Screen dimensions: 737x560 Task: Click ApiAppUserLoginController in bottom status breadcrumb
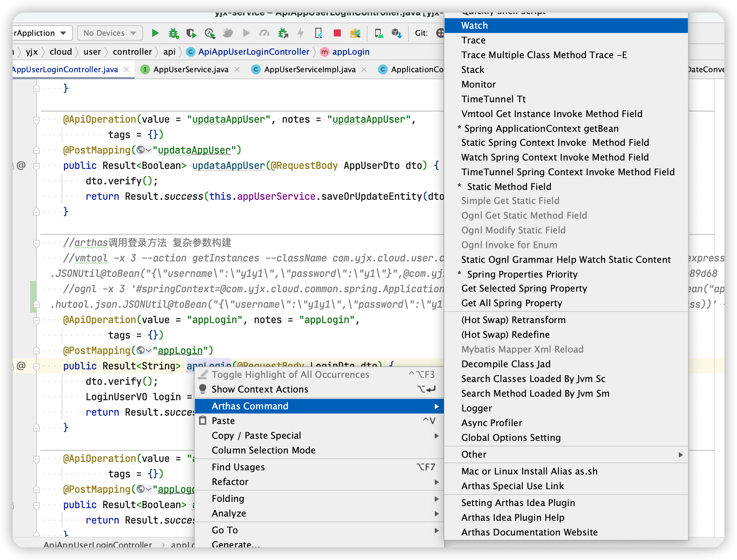(x=98, y=544)
